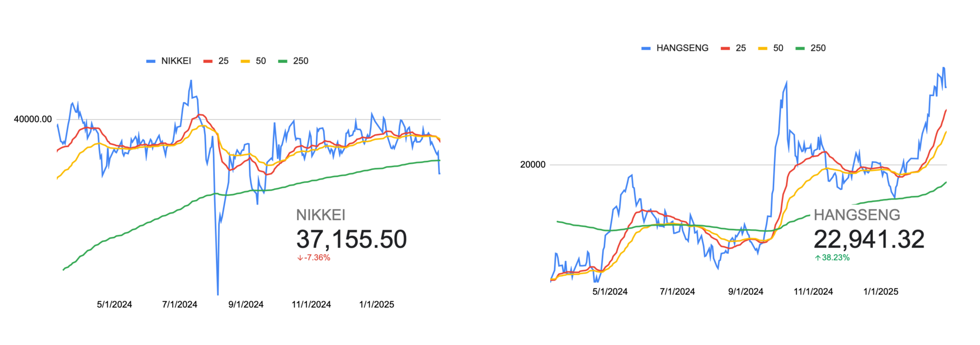
Task: Click 9/1/2024 on the HANGSENG chart axis
Action: (x=746, y=291)
